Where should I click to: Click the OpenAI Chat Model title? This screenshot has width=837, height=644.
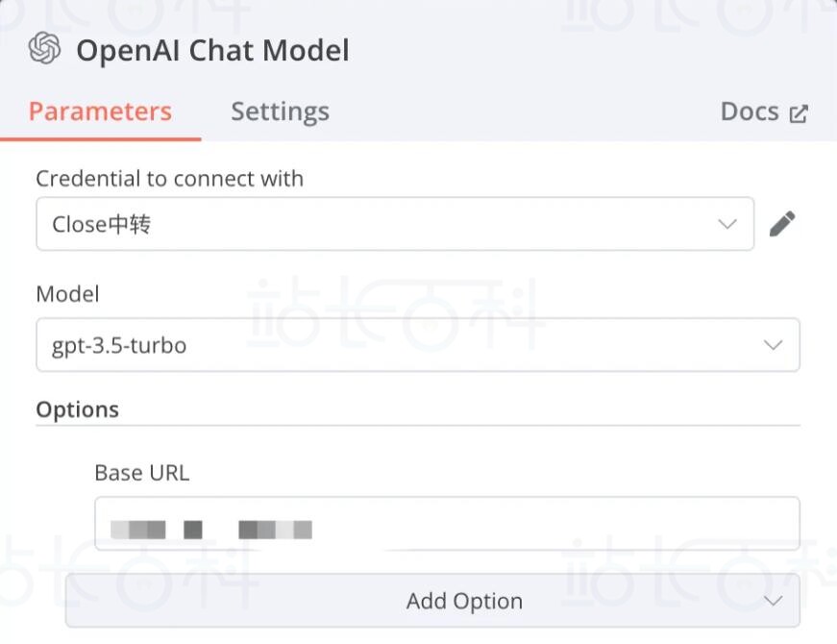click(x=212, y=51)
